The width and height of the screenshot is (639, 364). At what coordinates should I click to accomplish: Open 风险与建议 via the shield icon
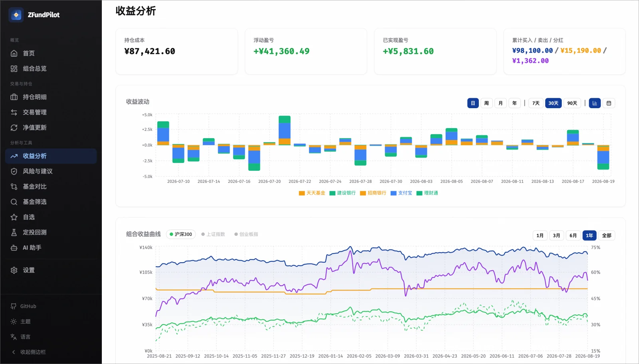point(14,171)
